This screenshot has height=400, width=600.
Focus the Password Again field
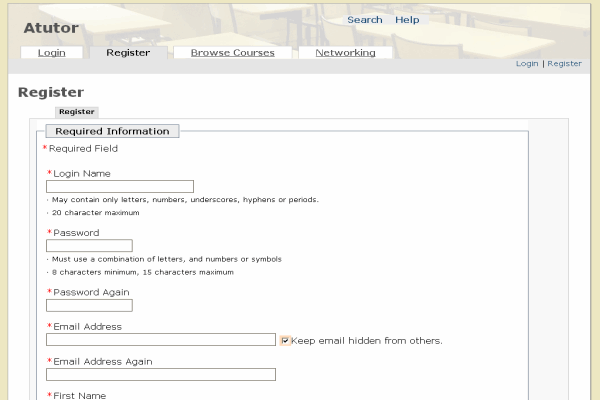[89, 305]
